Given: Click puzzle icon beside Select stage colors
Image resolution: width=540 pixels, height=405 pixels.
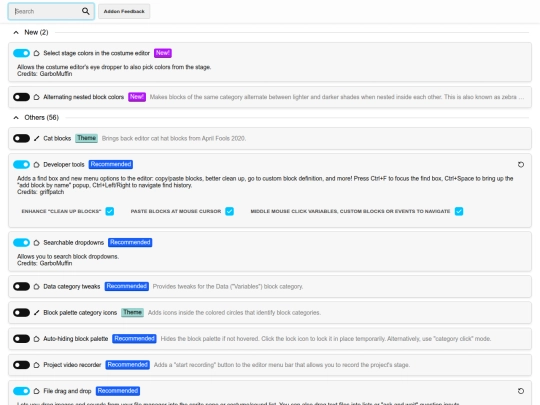Looking at the screenshot, I should pyautogui.click(x=37, y=53).
